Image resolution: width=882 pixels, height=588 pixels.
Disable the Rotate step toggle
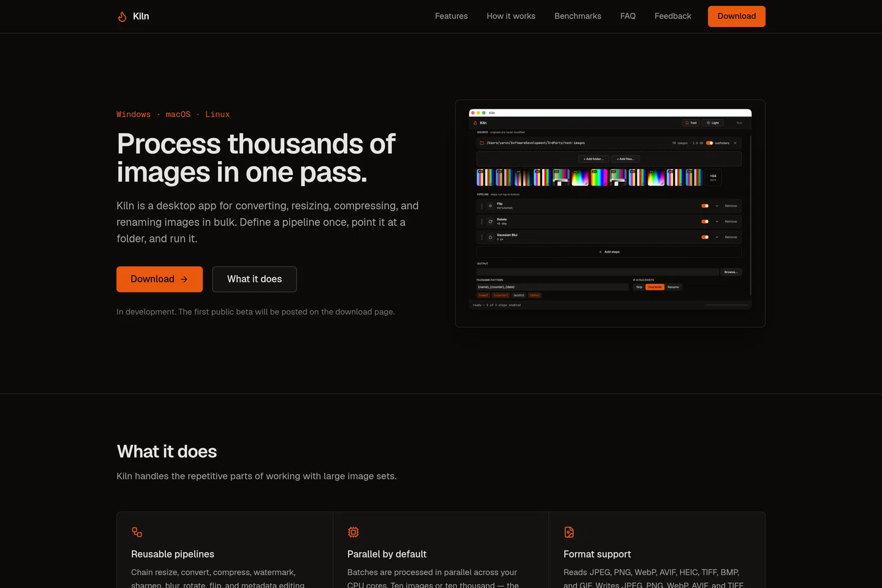point(705,221)
